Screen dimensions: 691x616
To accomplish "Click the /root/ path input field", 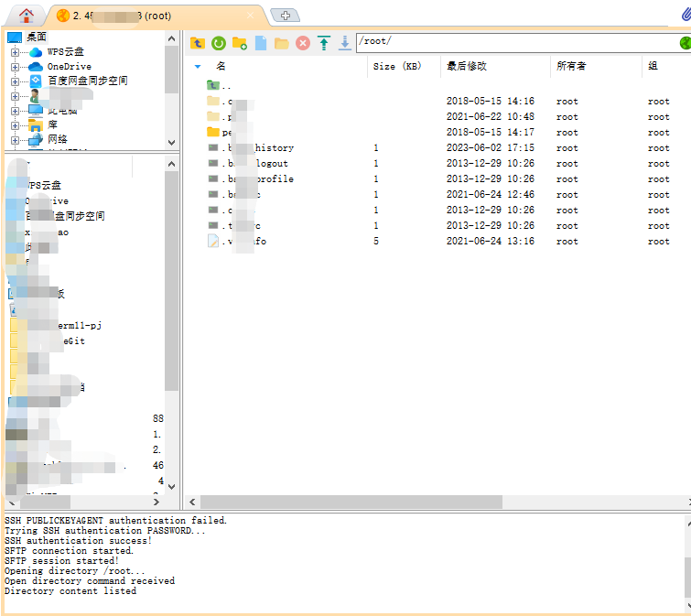I will click(513, 42).
